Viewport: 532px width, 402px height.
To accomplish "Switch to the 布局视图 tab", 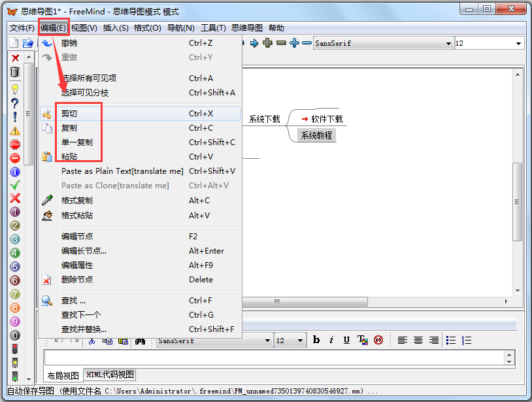I will point(63,376).
